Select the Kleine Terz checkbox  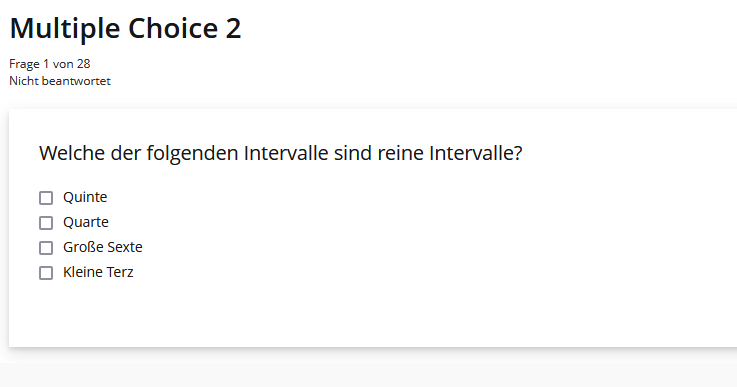[46, 273]
